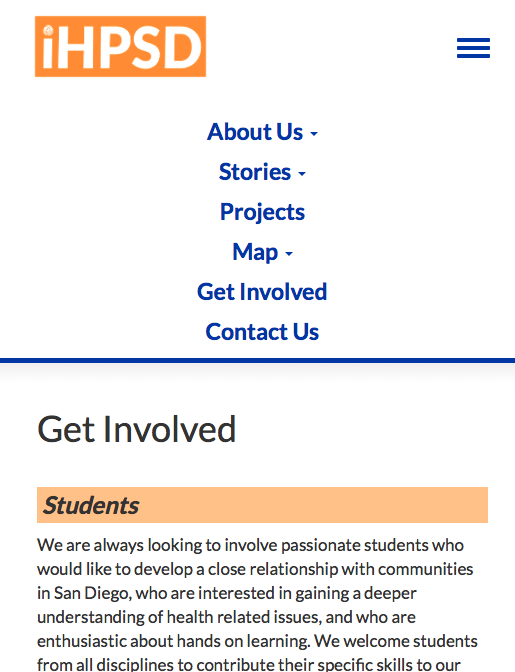
Task: Open the Get Involved nav link
Action: [262, 292]
